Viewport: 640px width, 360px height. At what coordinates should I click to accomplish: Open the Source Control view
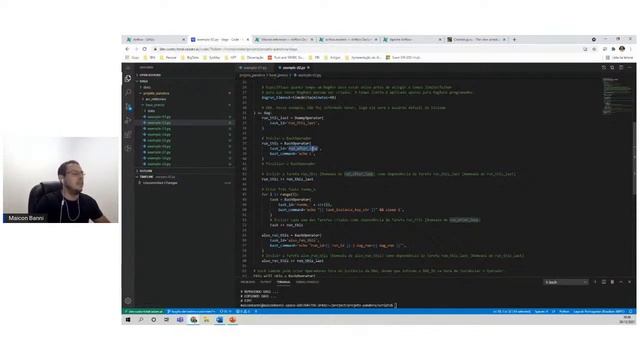click(128, 107)
